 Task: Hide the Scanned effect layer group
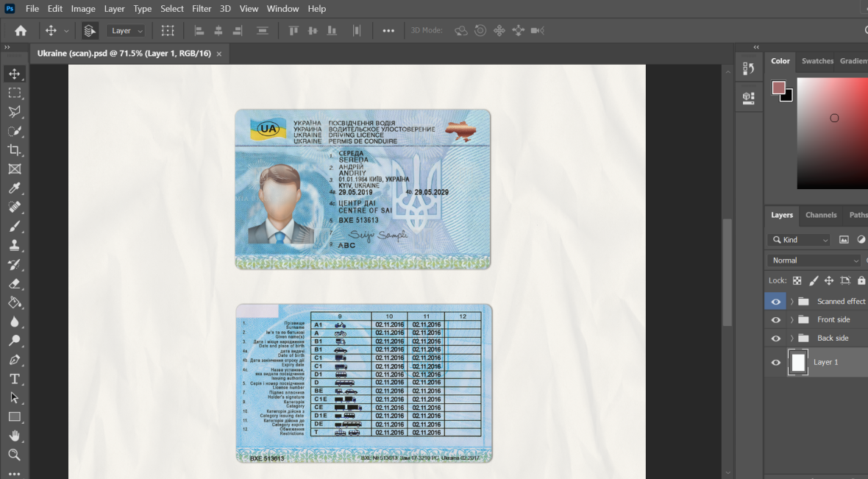click(x=775, y=301)
